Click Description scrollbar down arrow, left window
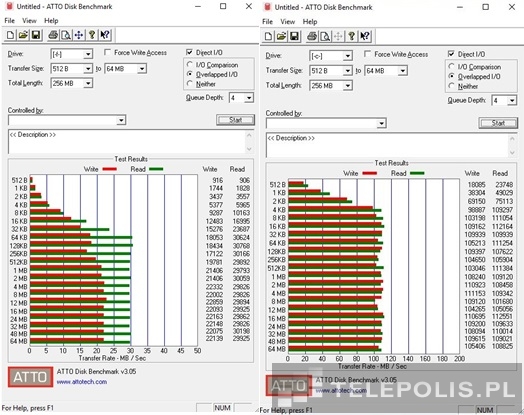Image resolution: width=524 pixels, height=415 pixels. point(249,149)
